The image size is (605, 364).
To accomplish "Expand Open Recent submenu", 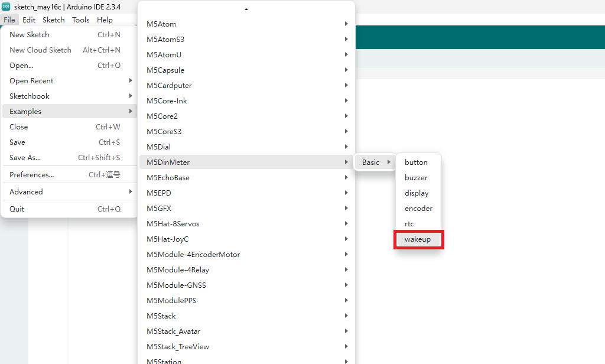I will point(70,81).
